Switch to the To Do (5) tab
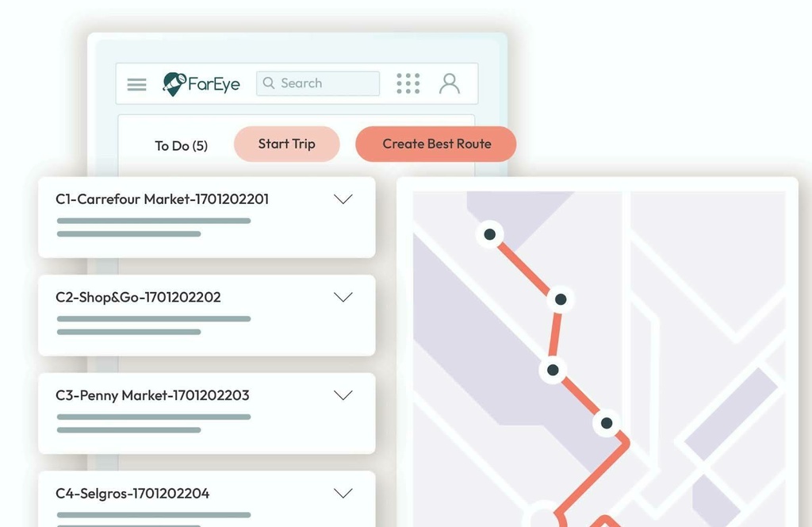This screenshot has width=812, height=527. coord(182,145)
